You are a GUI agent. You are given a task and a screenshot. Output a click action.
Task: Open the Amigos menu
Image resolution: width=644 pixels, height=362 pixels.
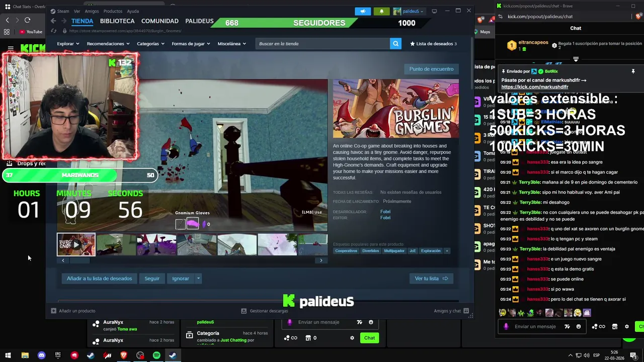[x=92, y=11]
